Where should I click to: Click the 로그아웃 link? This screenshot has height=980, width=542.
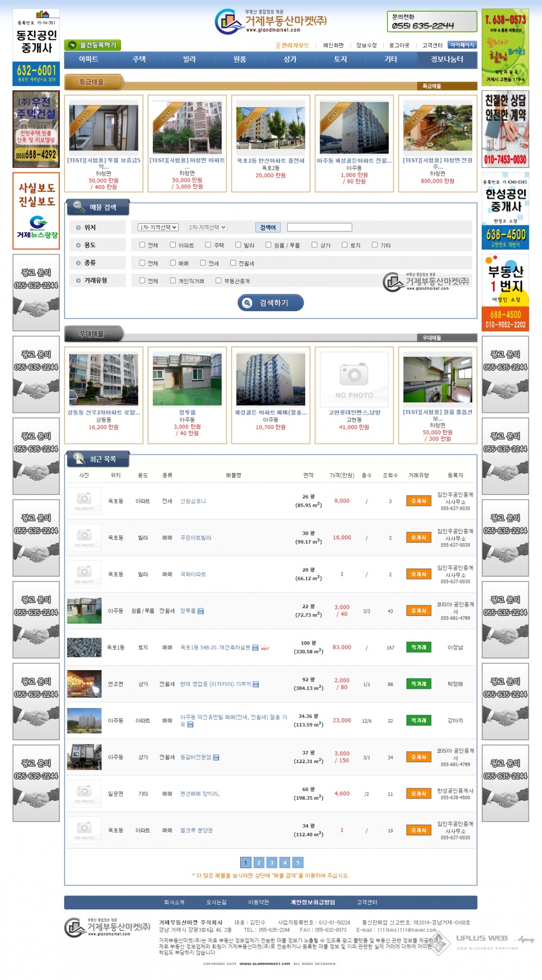(399, 45)
